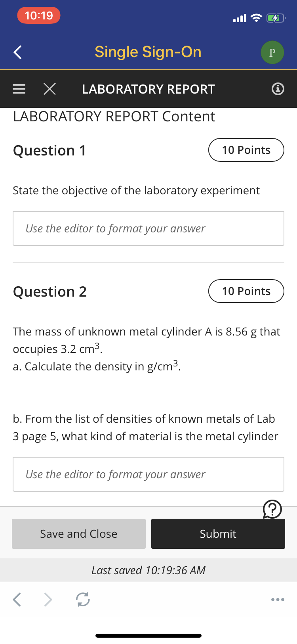Go forward with browser forward arrow

48,599
